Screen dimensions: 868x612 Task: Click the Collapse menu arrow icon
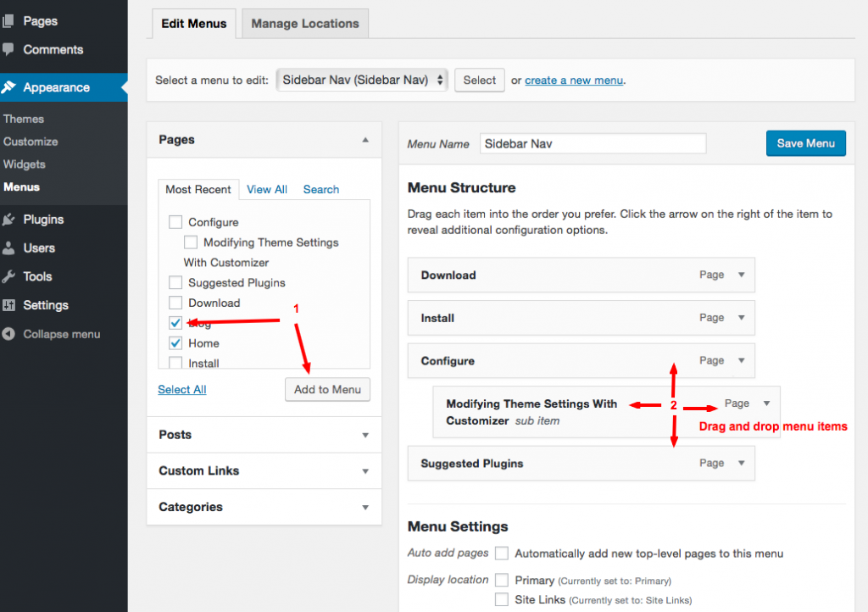coord(8,334)
